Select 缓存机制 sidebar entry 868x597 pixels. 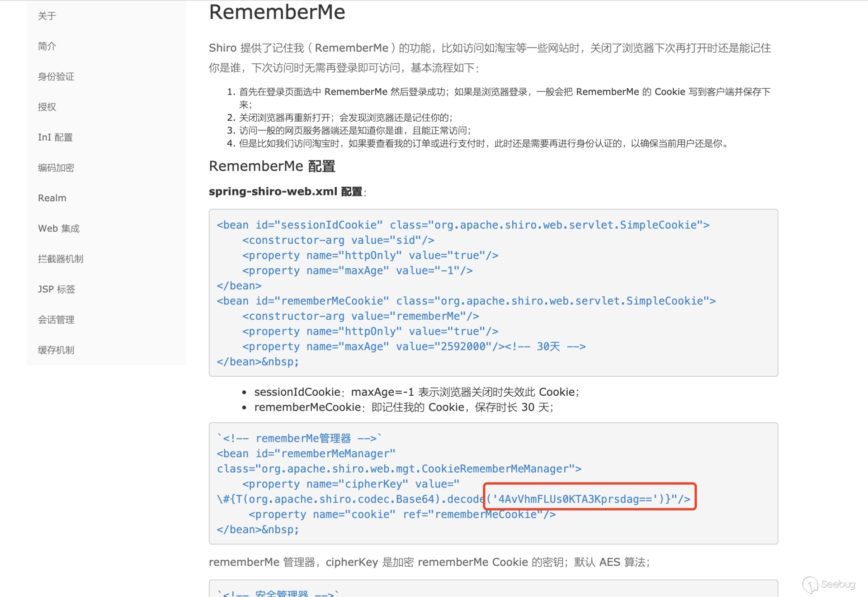click(56, 350)
